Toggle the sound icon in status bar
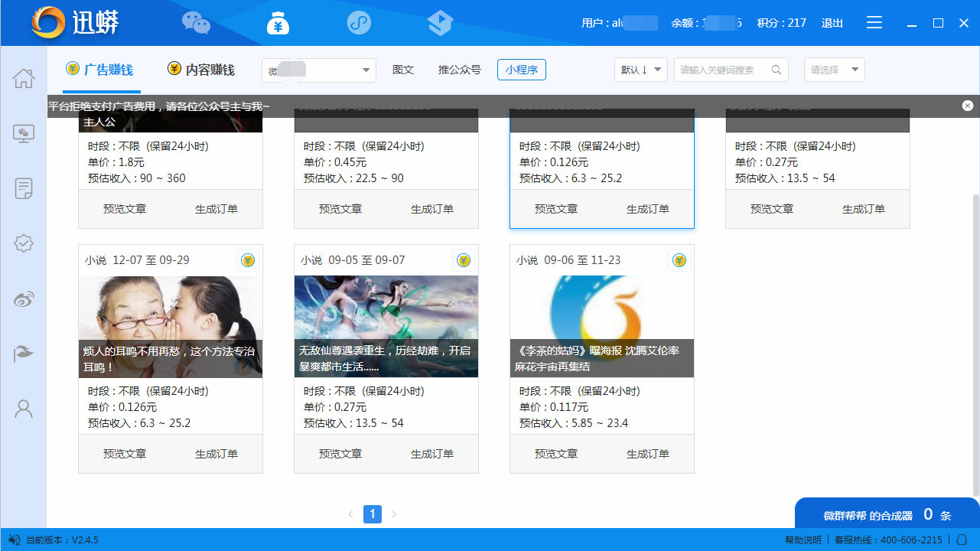 (x=14, y=540)
